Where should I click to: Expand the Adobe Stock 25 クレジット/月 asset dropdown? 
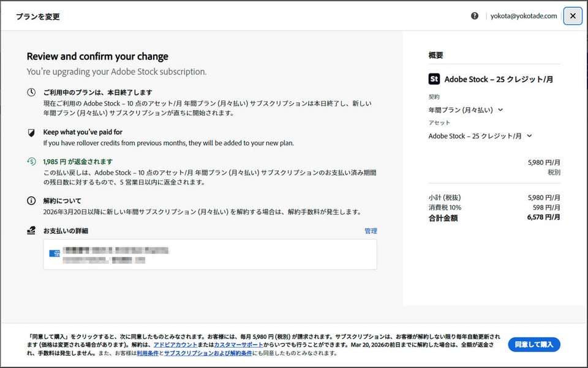click(x=480, y=136)
